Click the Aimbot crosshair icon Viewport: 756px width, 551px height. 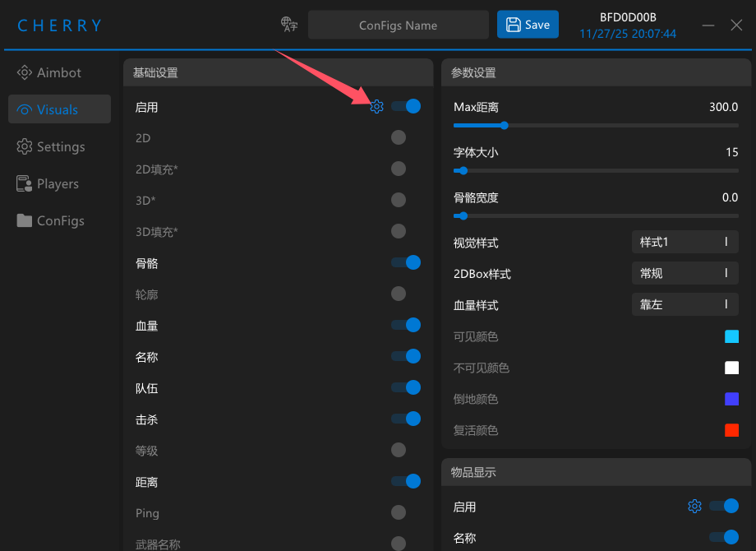pos(24,72)
